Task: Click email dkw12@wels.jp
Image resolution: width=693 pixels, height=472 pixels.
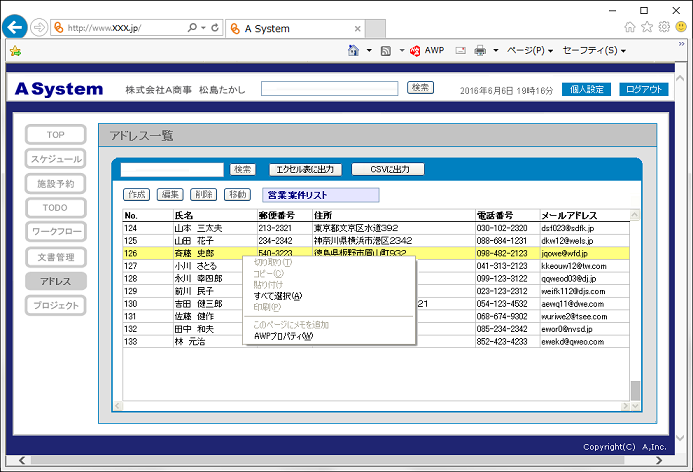Action: [567, 241]
